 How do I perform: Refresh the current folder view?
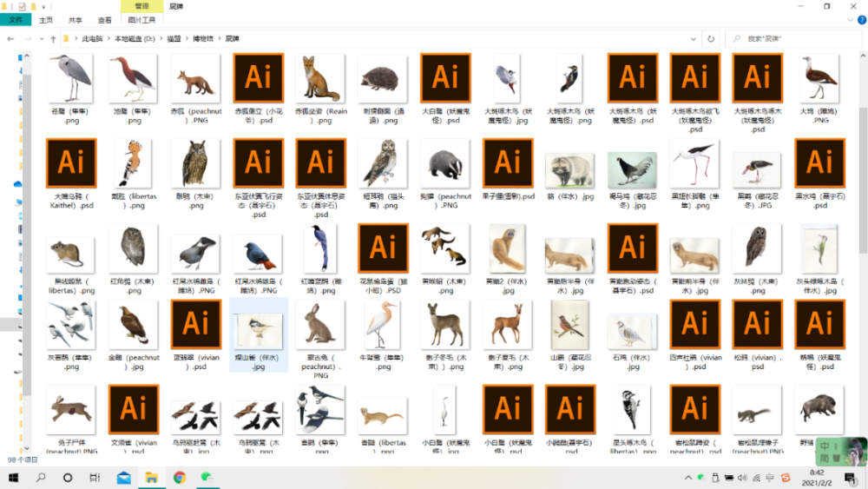(x=711, y=39)
